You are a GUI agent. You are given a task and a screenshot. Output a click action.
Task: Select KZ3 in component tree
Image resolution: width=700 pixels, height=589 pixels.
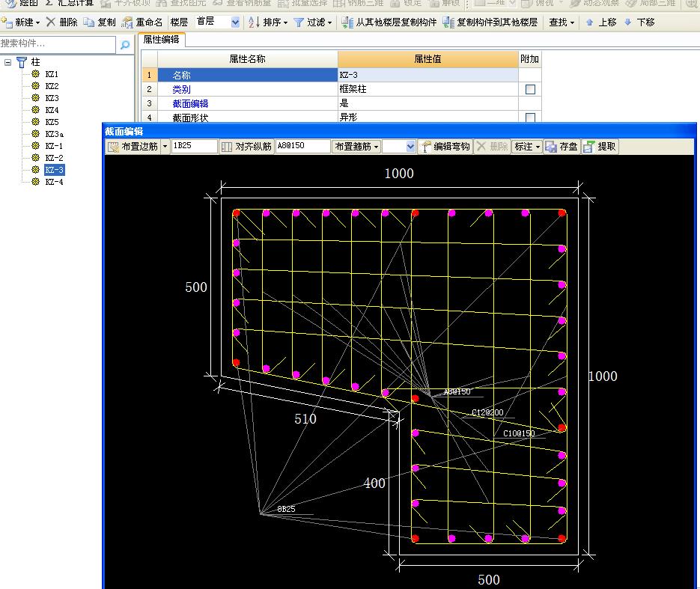tap(52, 98)
